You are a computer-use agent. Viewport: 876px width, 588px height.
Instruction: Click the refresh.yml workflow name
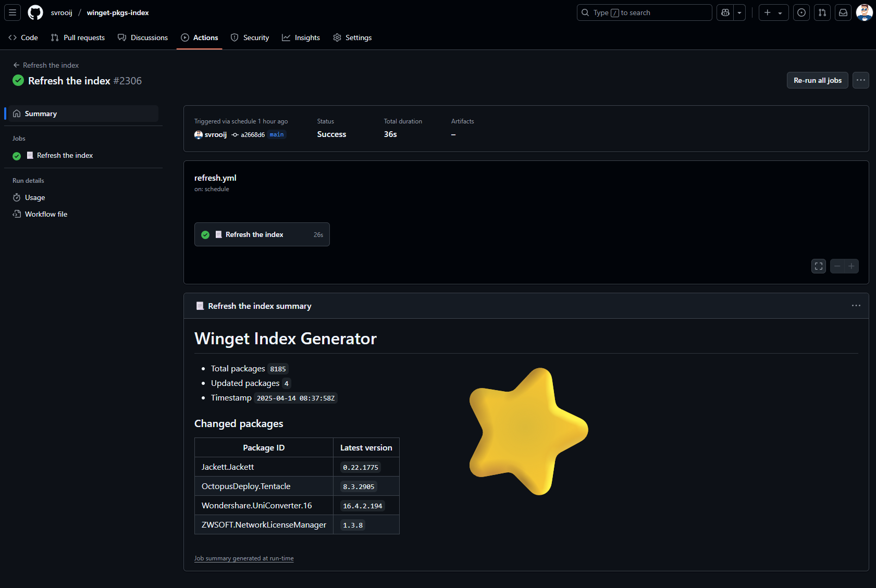click(x=215, y=178)
